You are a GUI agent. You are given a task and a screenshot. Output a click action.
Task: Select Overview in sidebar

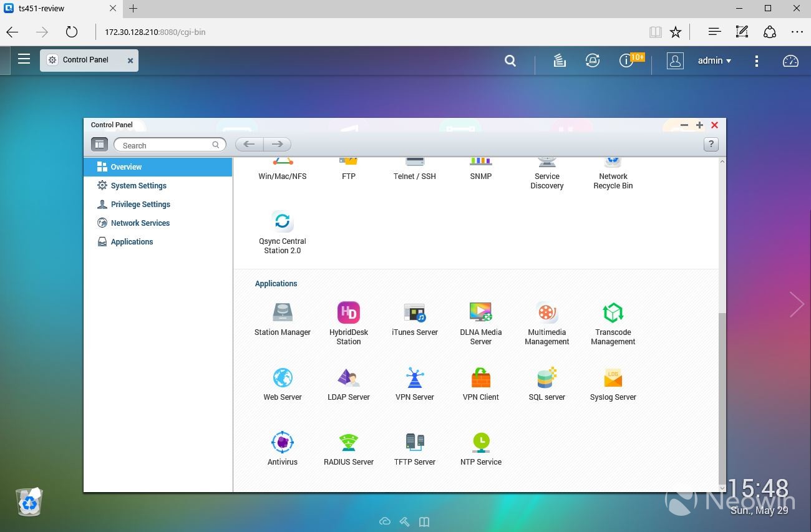[158, 167]
